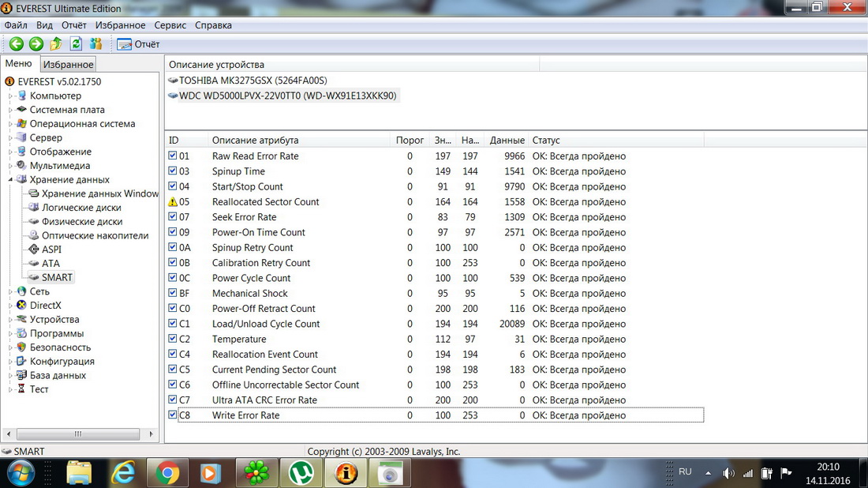Select the TOSHIBA MK3275GSX drive
Screen dimensions: 868x488
(253, 81)
